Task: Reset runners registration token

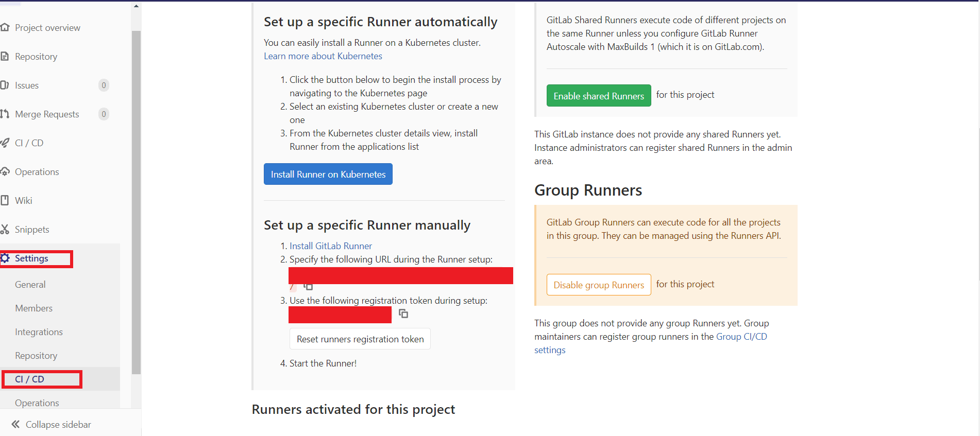Action: pos(360,339)
